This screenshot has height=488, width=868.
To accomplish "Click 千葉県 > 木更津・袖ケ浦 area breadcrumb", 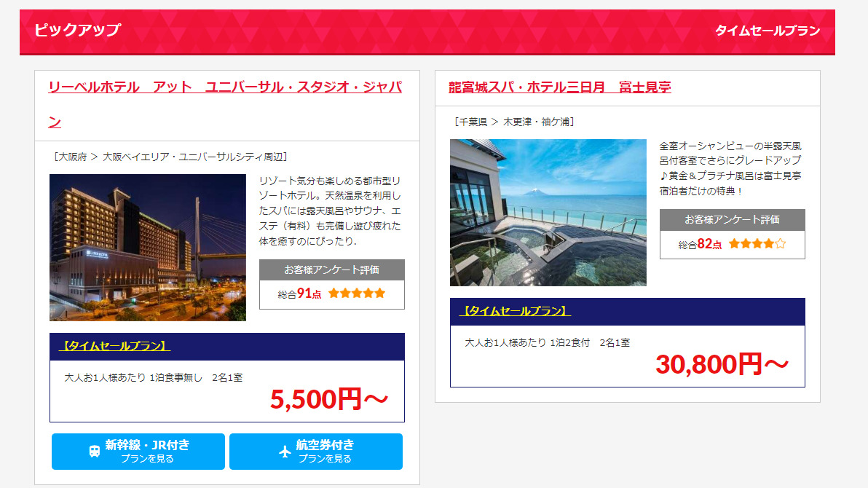I will point(514,122).
